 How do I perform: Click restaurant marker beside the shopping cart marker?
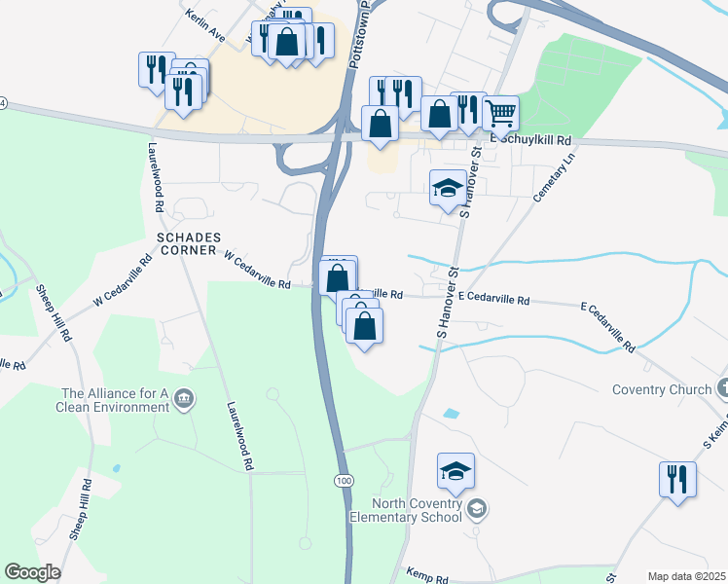pos(469,111)
